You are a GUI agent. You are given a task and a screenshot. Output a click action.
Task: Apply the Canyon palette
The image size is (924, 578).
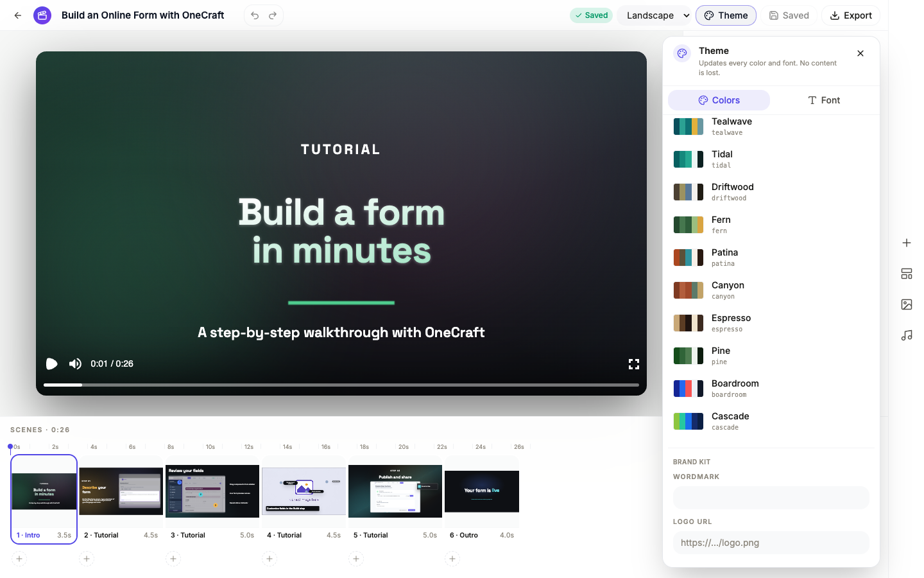[771, 290]
